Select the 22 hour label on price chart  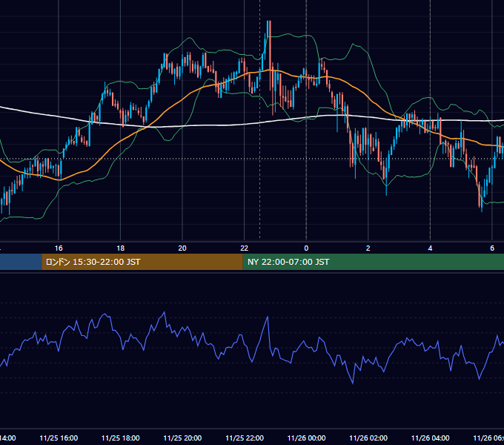click(x=245, y=248)
